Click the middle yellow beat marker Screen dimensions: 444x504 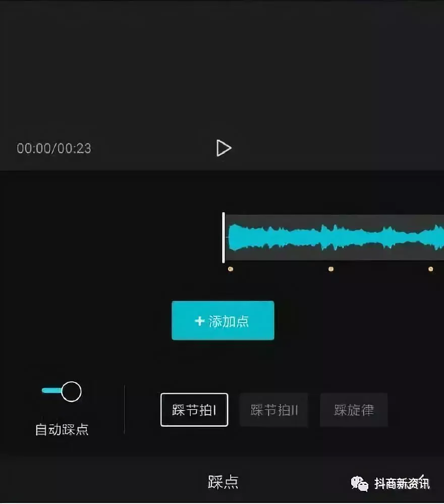[331, 269]
